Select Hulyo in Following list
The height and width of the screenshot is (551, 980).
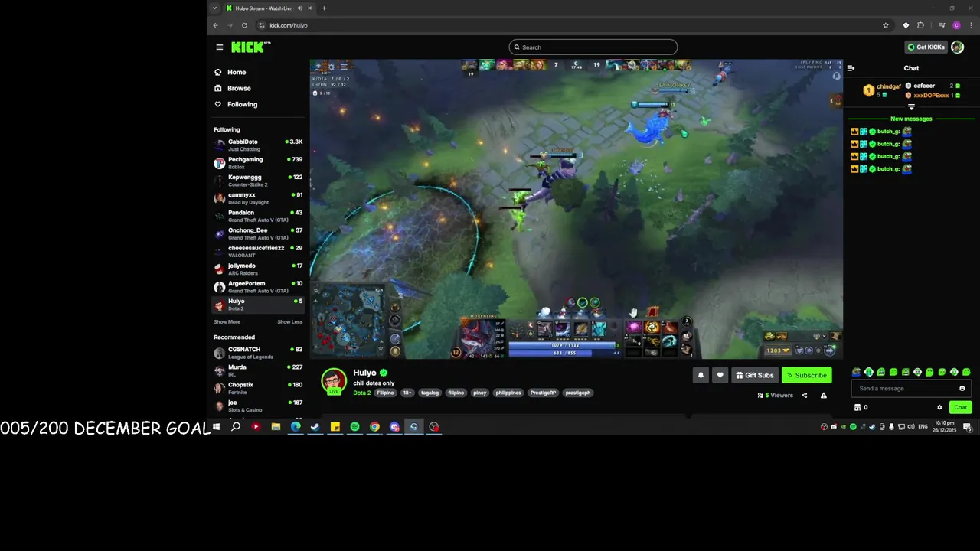259,305
